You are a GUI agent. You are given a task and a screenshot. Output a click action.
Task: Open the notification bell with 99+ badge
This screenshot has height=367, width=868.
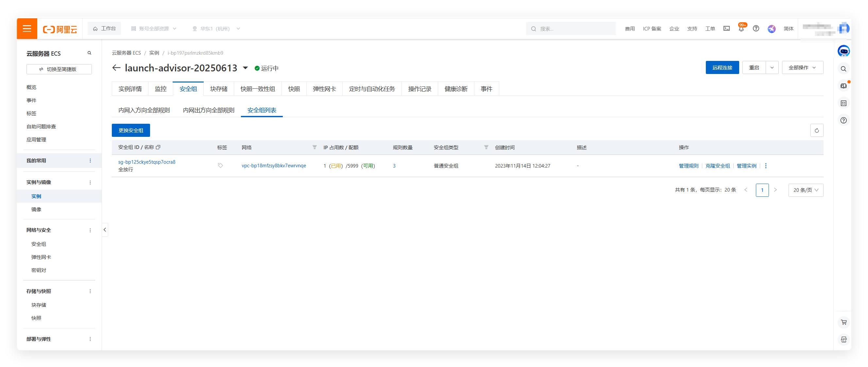tap(741, 29)
